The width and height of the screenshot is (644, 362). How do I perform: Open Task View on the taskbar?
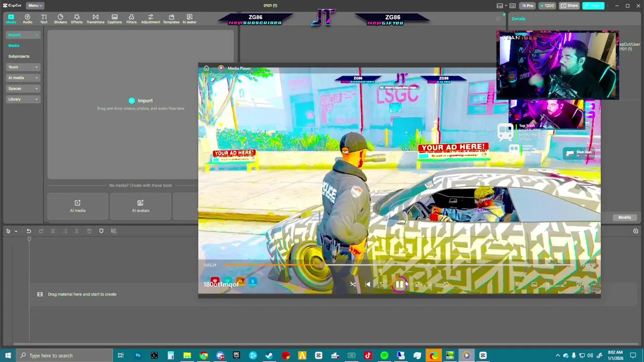[121, 355]
